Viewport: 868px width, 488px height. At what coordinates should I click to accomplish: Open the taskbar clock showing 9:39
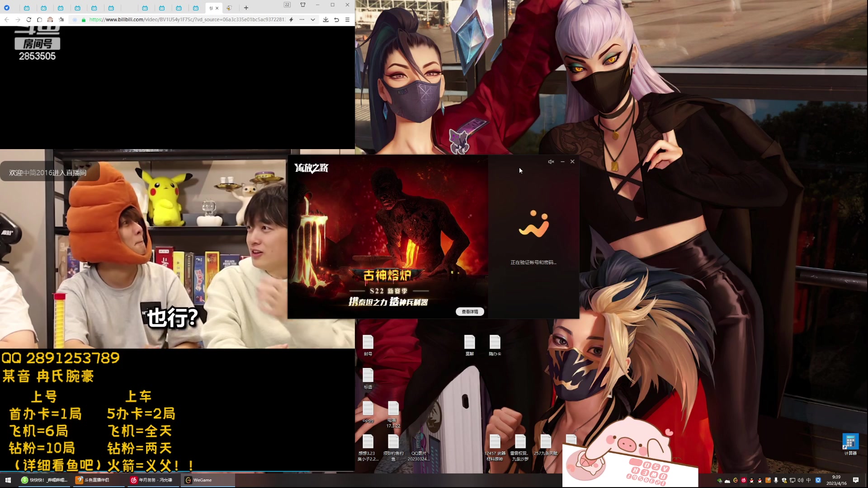[836, 480]
